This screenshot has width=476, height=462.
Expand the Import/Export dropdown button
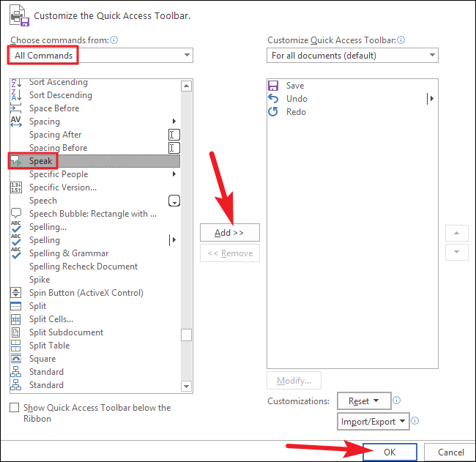click(373, 421)
